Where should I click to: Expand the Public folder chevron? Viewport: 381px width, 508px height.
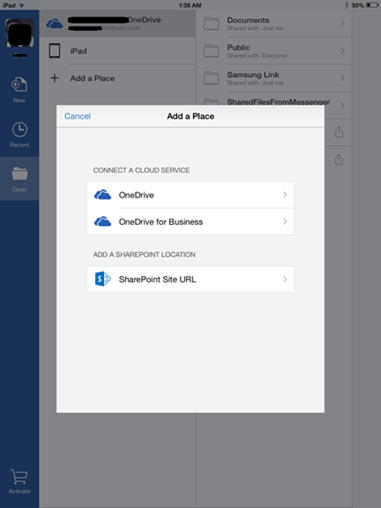[343, 51]
